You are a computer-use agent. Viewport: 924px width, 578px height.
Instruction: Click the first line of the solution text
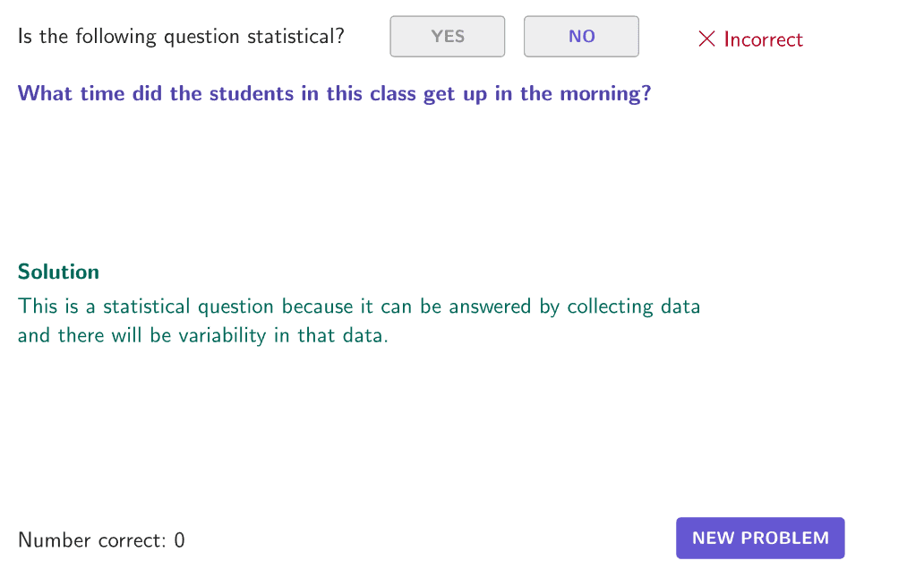(358, 306)
